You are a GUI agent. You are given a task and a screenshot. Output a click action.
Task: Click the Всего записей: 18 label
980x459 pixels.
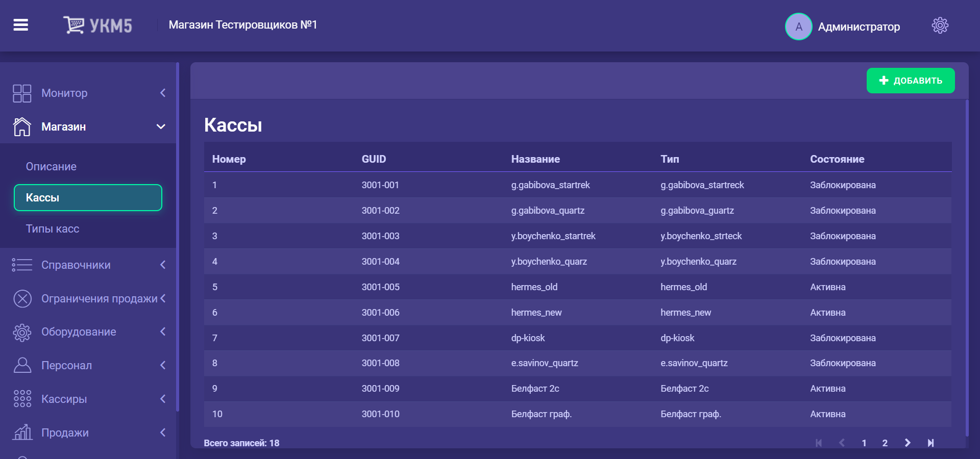click(241, 443)
